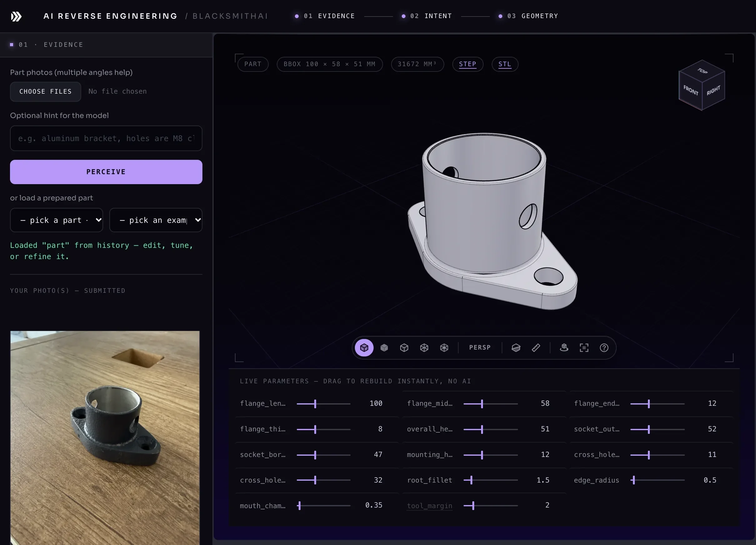Click the root_fillet slider
The width and height of the screenshot is (756, 545).
[x=490, y=480]
